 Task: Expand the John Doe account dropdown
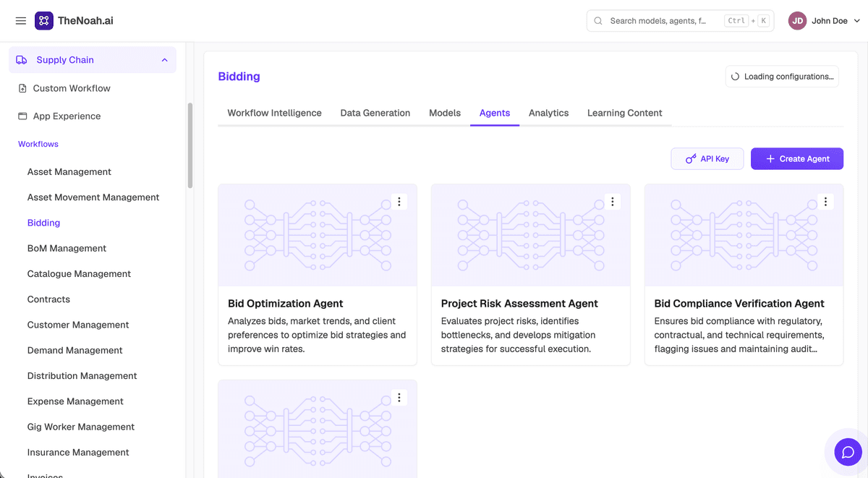(857, 21)
